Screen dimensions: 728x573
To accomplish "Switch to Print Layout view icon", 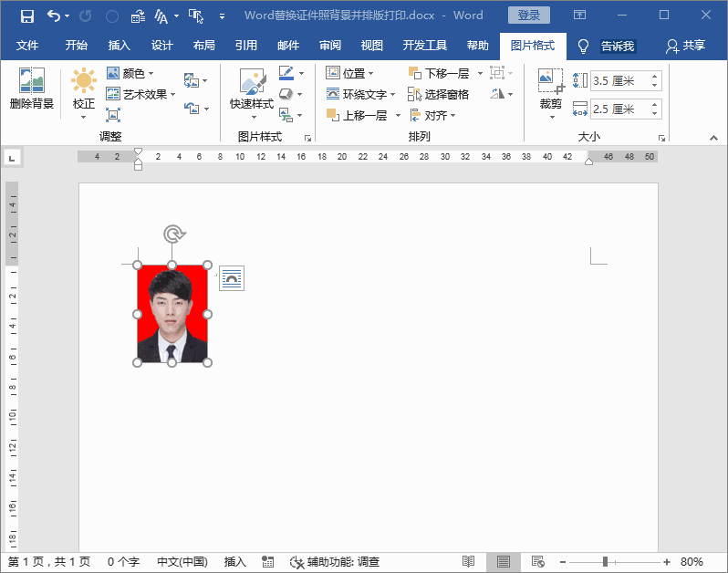I will pyautogui.click(x=504, y=562).
